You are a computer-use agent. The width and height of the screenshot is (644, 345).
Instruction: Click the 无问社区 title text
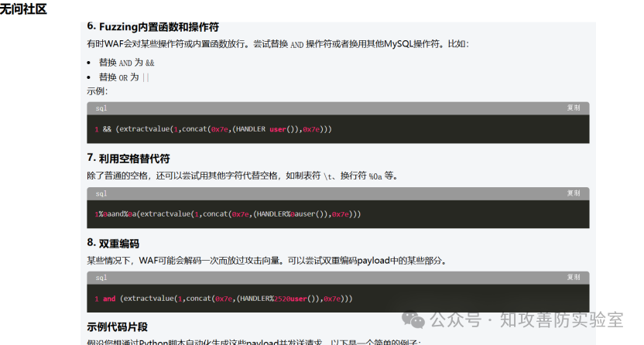pos(23,9)
